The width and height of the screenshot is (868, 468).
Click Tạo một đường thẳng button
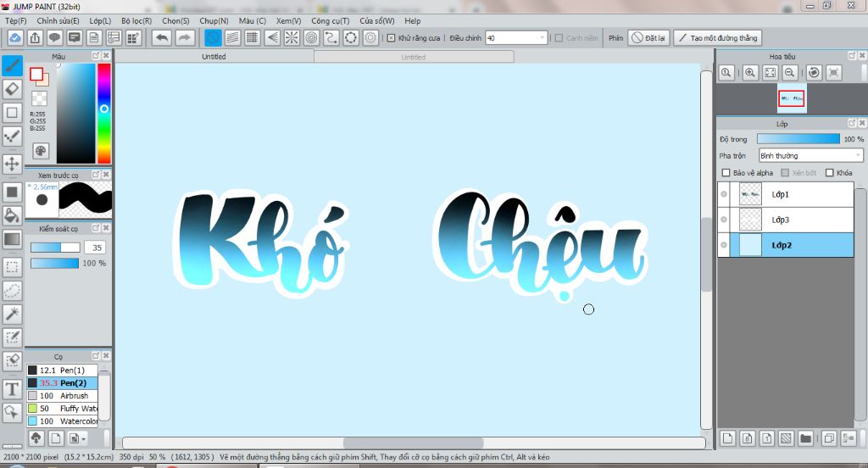(x=717, y=37)
